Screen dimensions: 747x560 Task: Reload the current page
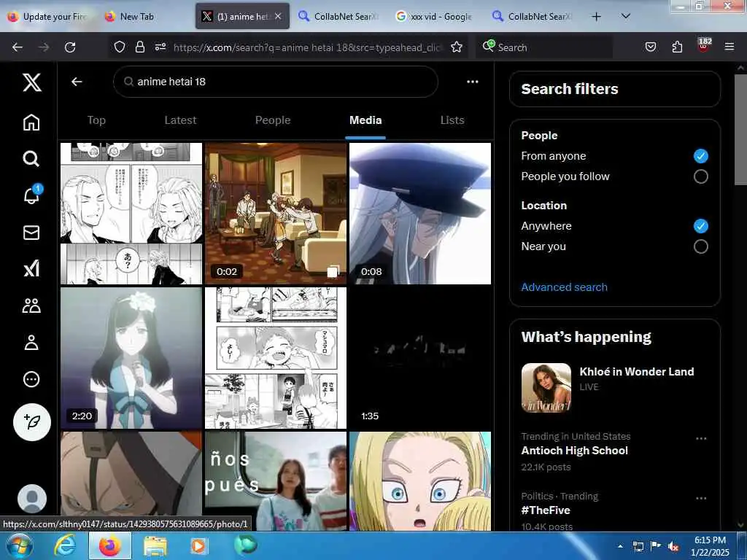[x=70, y=47]
